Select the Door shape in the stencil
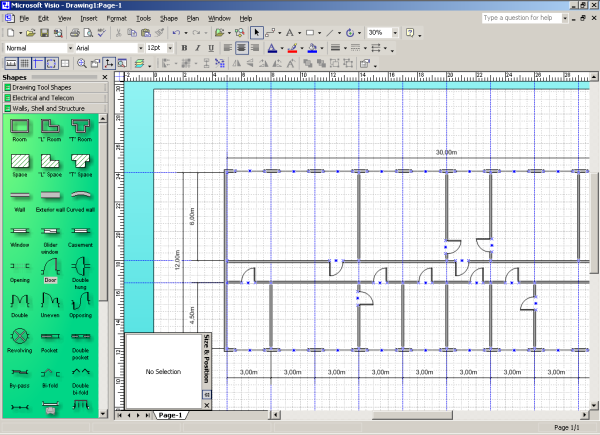 [x=50, y=266]
